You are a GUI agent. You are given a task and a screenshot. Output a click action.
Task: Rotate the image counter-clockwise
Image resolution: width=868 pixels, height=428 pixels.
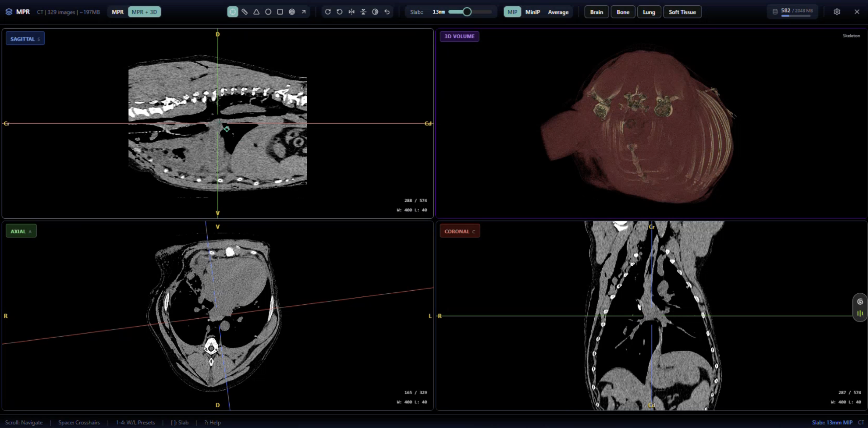tap(340, 12)
